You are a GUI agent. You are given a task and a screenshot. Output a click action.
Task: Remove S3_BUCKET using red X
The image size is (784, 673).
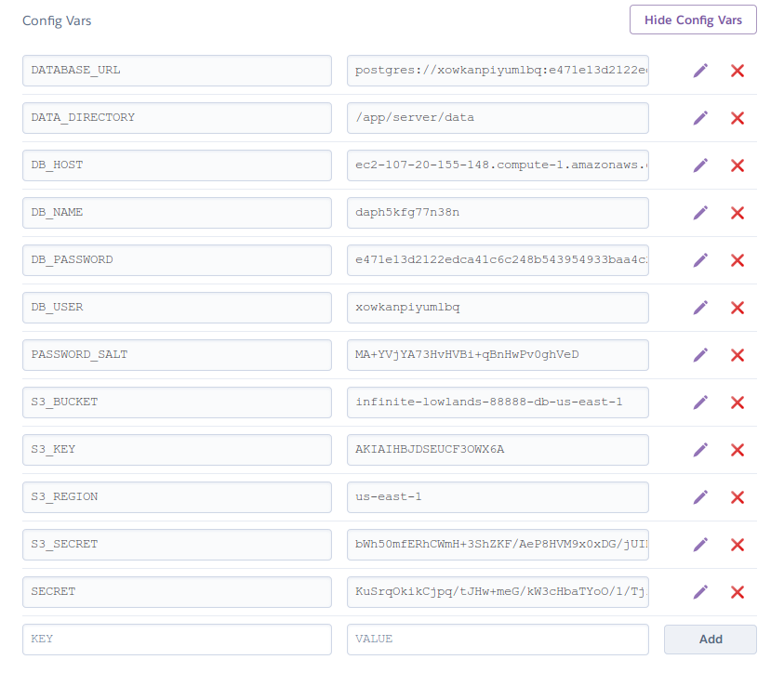coord(737,402)
